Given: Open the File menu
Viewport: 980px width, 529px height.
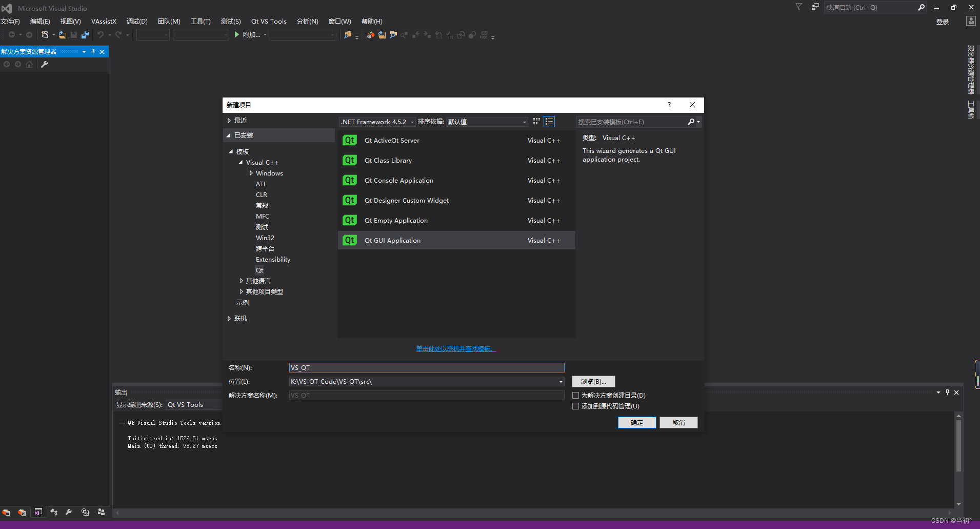Looking at the screenshot, I should pyautogui.click(x=10, y=21).
